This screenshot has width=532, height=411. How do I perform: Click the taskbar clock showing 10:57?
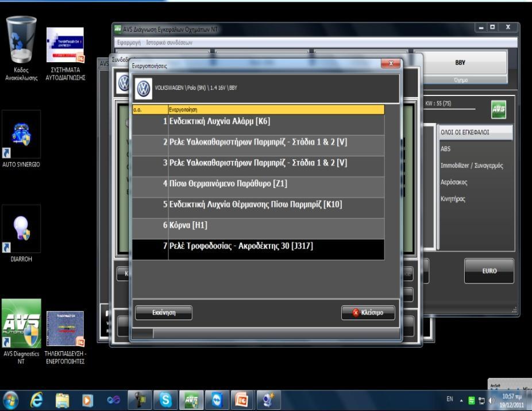(x=512, y=401)
